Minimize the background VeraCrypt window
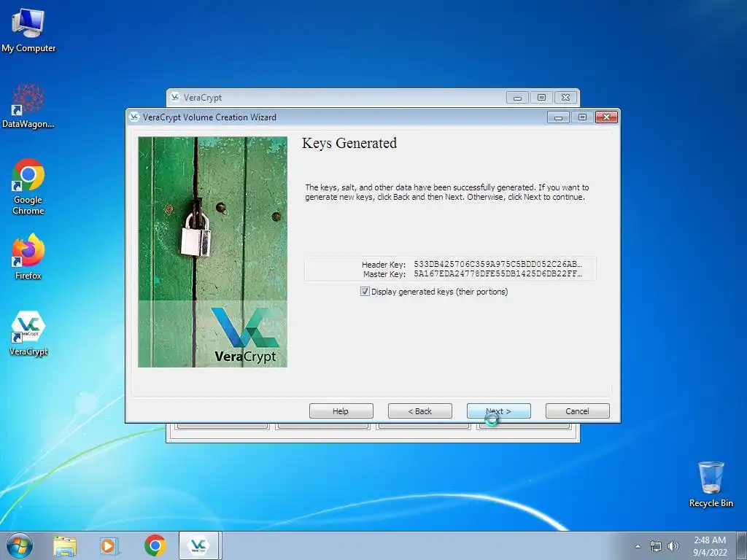This screenshot has width=747, height=560. 517,98
